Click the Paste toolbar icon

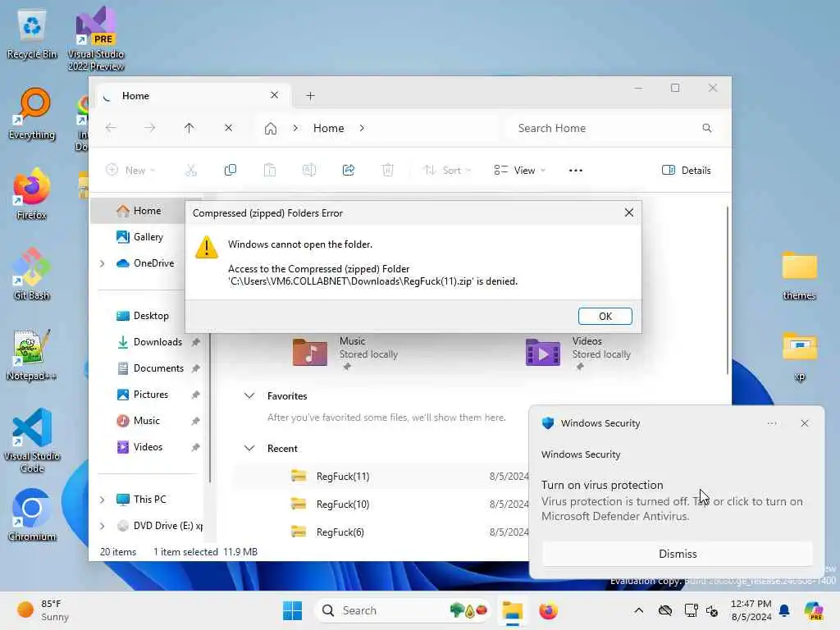pyautogui.click(x=269, y=171)
